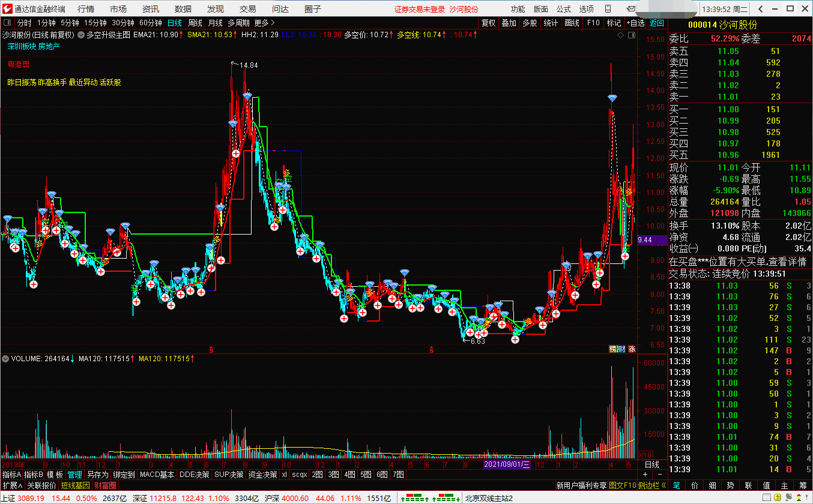This screenshot has height=504, width=813.
Task: Click the 榜 badge under the price chart
Action: click(613, 349)
